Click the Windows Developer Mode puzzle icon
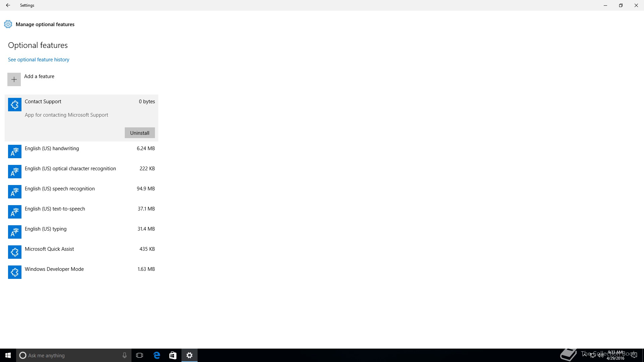 pos(15,272)
